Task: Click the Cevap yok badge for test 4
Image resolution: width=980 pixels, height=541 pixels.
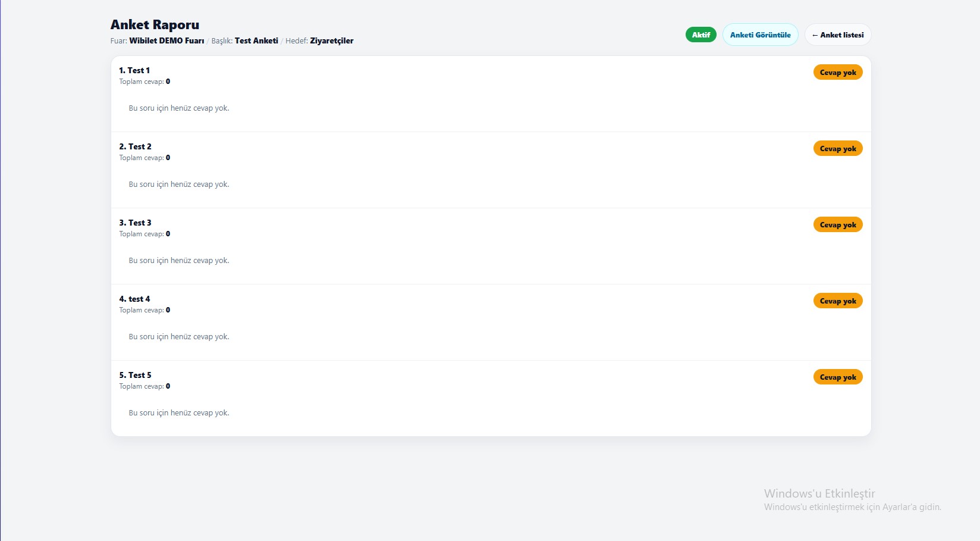Action: pos(837,301)
